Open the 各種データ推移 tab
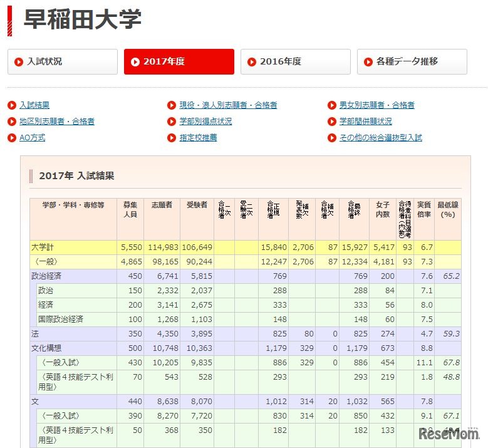This screenshot has height=448, width=488. (412, 61)
